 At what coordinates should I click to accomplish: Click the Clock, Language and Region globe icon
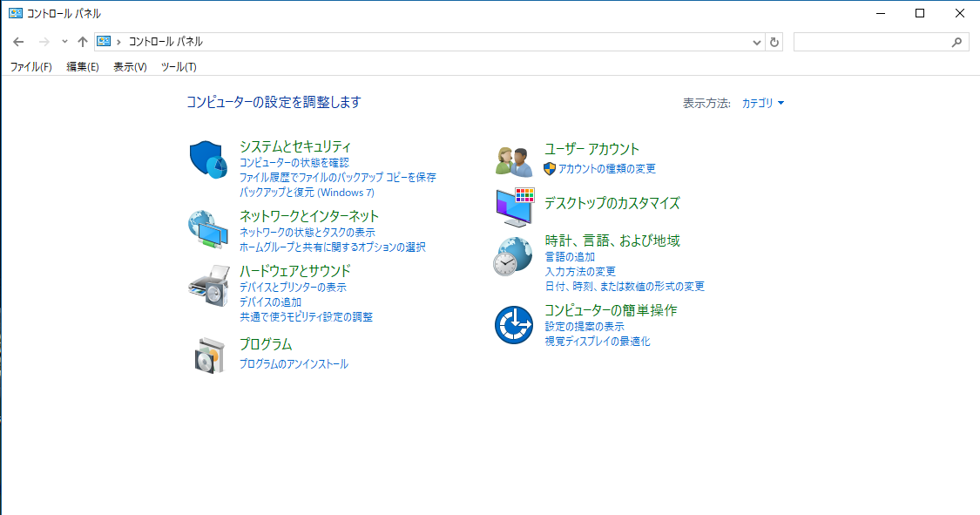tap(513, 257)
